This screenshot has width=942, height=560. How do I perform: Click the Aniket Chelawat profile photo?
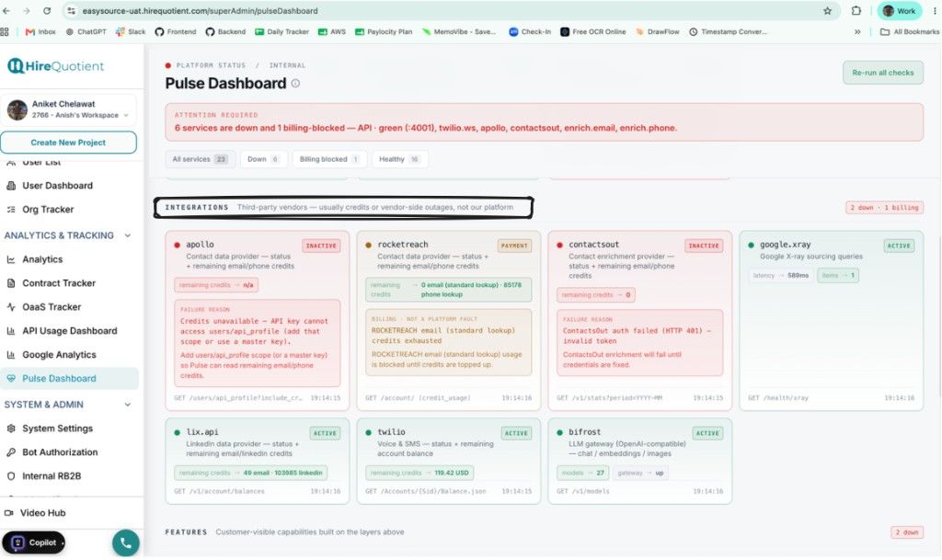17,109
